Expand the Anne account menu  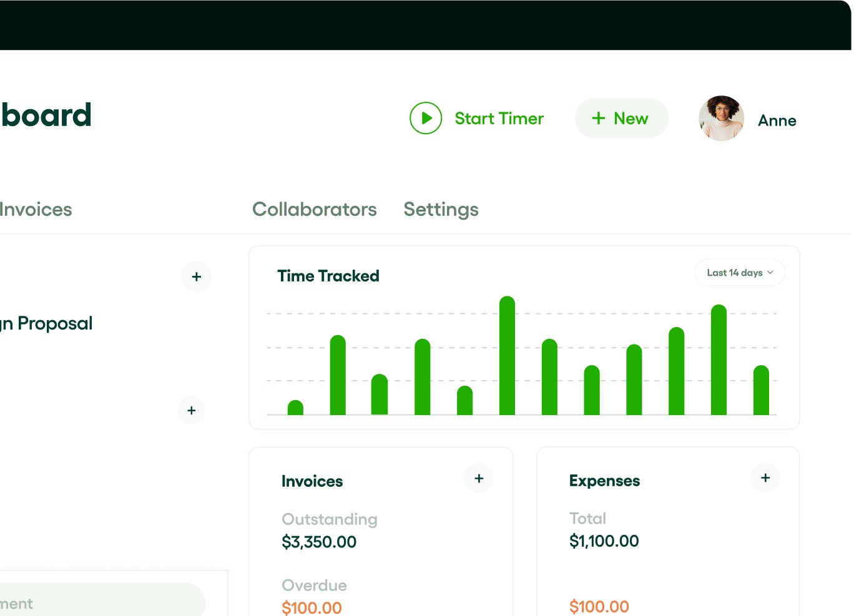(777, 120)
